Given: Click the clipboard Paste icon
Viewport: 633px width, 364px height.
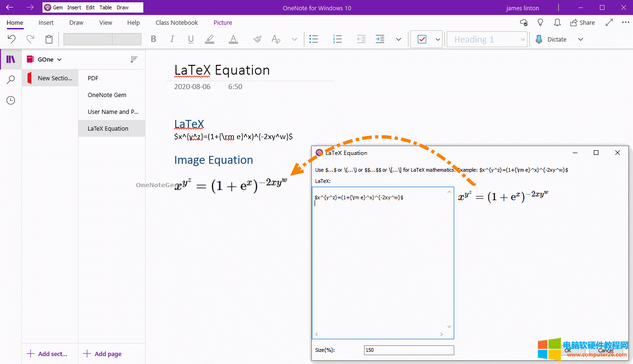Looking at the screenshot, I should [49, 39].
